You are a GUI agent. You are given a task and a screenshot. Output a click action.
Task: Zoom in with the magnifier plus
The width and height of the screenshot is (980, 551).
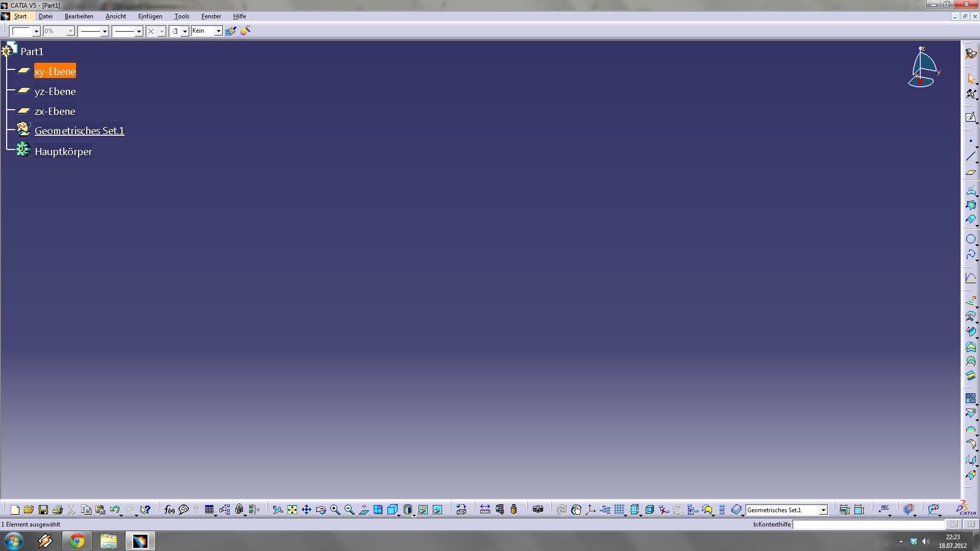click(x=335, y=510)
